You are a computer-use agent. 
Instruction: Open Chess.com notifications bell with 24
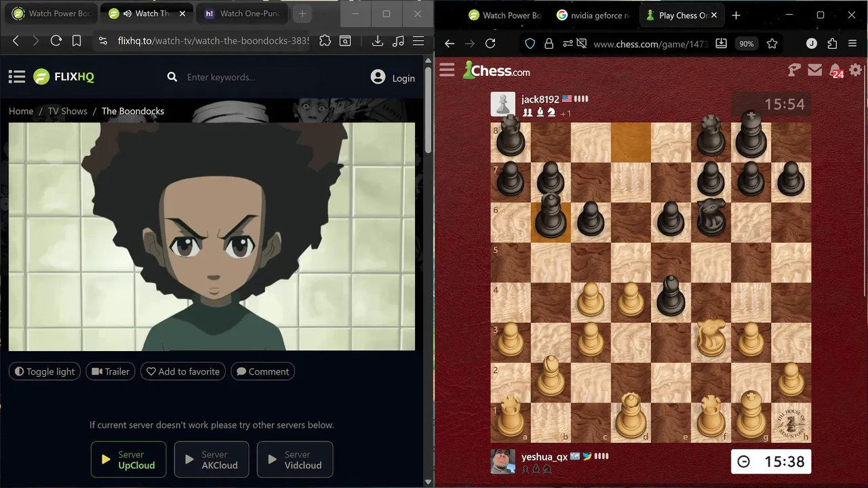pyautogui.click(x=836, y=70)
